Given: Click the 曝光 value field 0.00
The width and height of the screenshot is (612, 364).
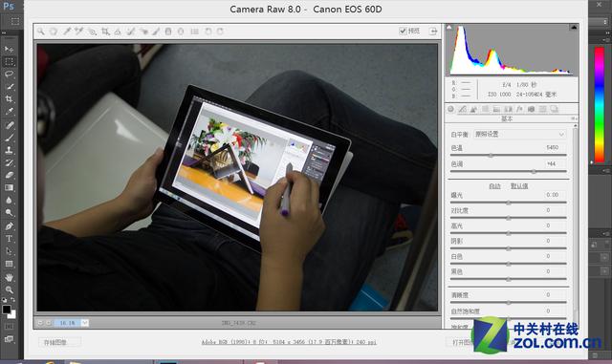Looking at the screenshot, I should [x=556, y=195].
